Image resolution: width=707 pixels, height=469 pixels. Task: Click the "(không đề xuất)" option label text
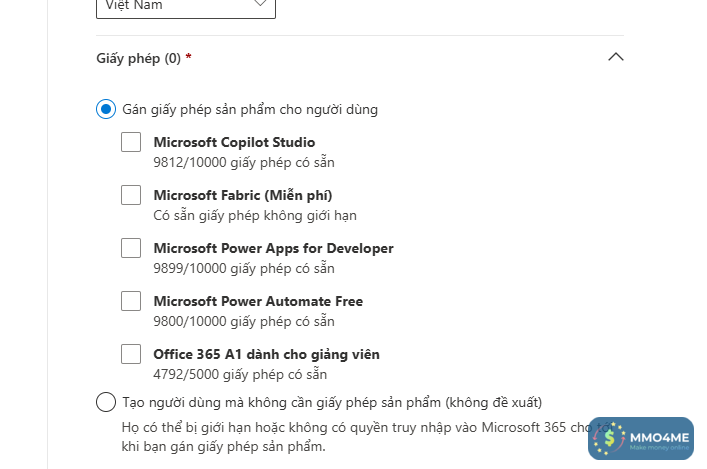[494, 402]
